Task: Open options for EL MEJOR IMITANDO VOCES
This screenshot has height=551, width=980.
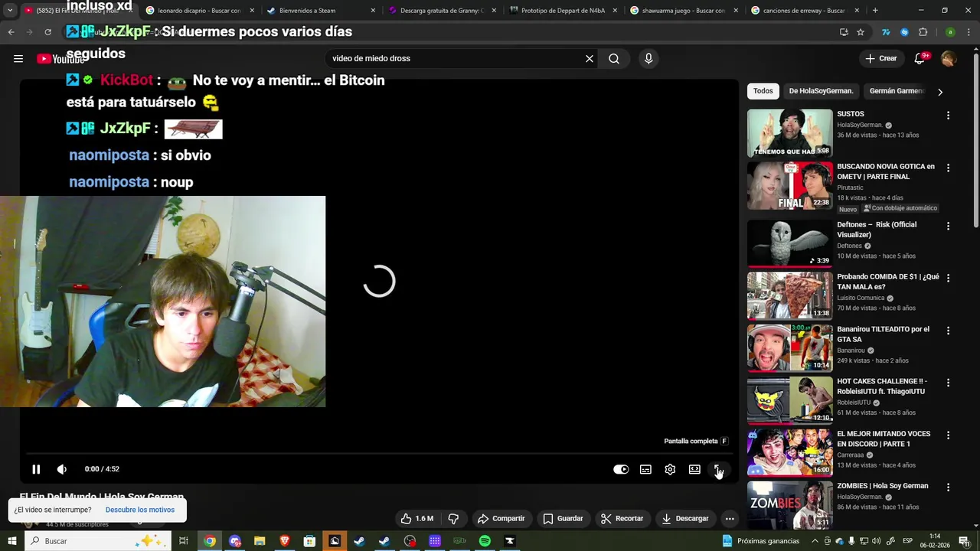Action: pyautogui.click(x=948, y=435)
